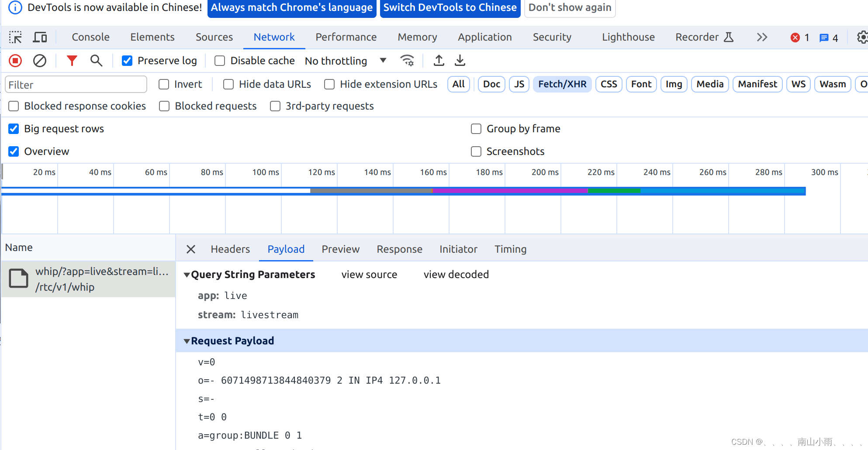
Task: Check the Invert filter option
Action: (x=164, y=84)
